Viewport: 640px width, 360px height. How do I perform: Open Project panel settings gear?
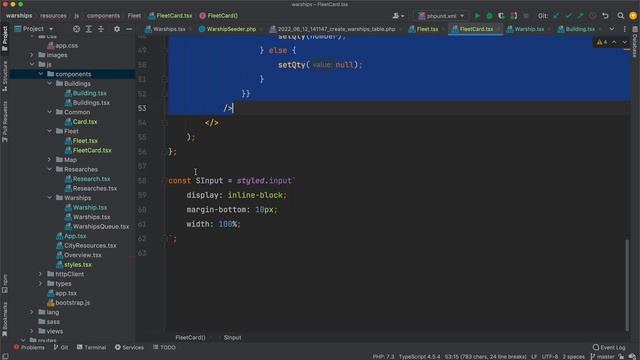tap(117, 29)
